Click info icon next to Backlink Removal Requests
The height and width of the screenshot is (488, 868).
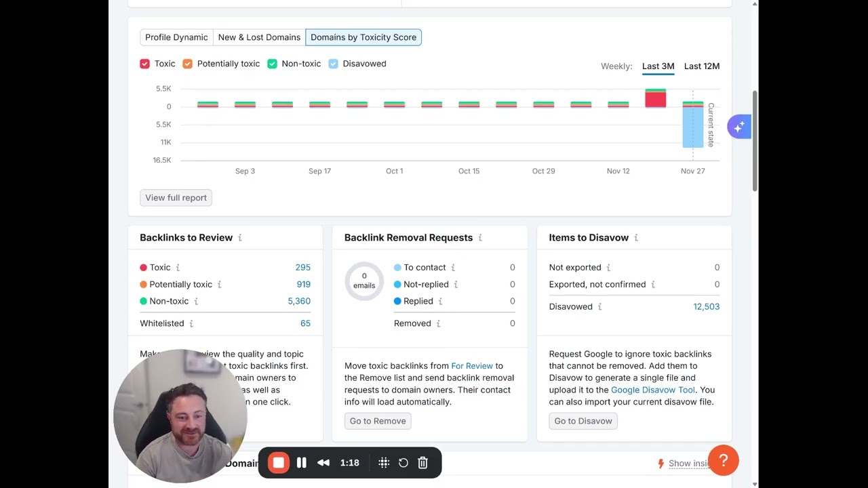point(480,238)
